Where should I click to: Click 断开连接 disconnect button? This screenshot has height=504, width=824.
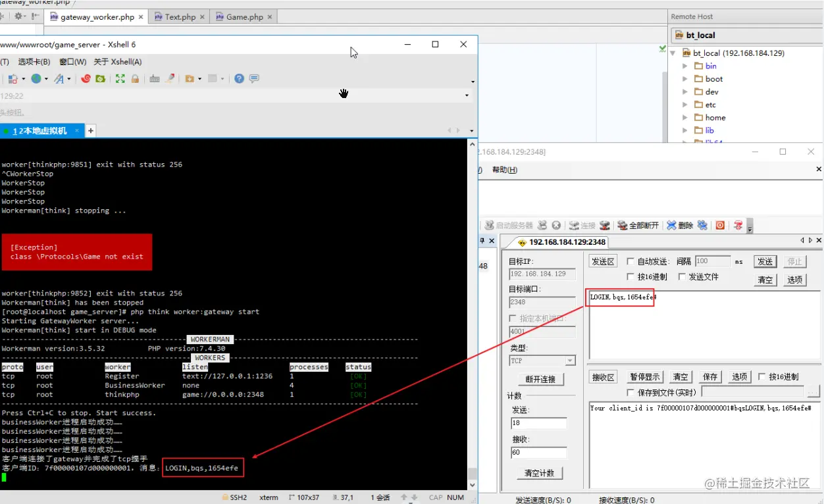pos(540,379)
